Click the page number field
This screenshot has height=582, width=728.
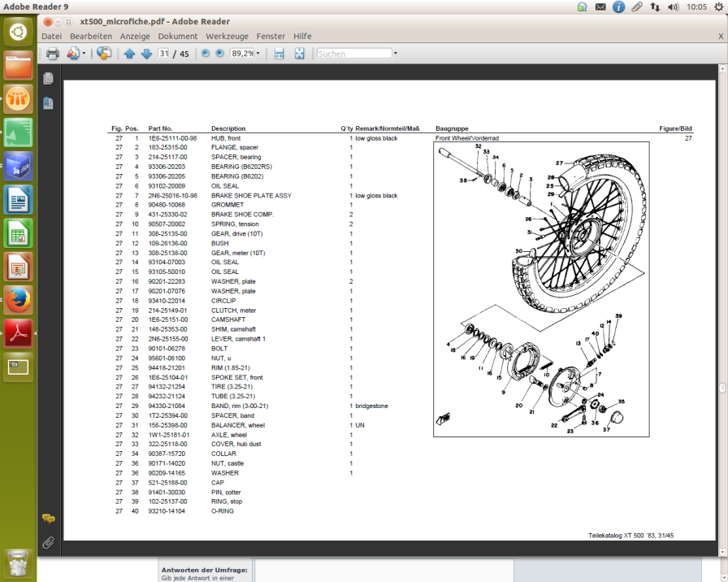[x=163, y=54]
